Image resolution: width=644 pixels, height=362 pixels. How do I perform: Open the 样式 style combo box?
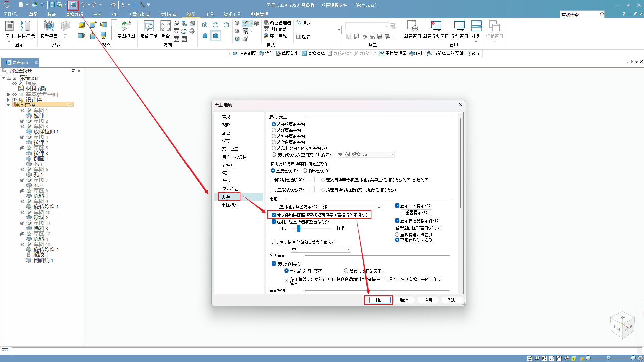click(318, 30)
